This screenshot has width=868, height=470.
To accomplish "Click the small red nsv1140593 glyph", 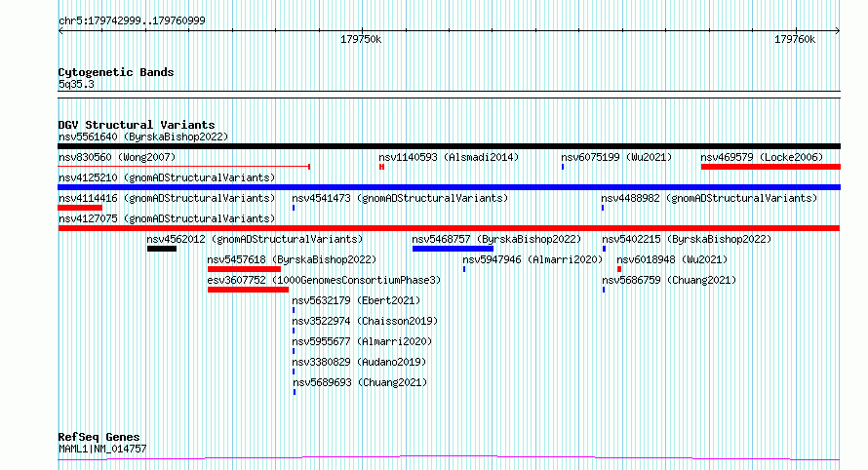I will click(x=382, y=167).
